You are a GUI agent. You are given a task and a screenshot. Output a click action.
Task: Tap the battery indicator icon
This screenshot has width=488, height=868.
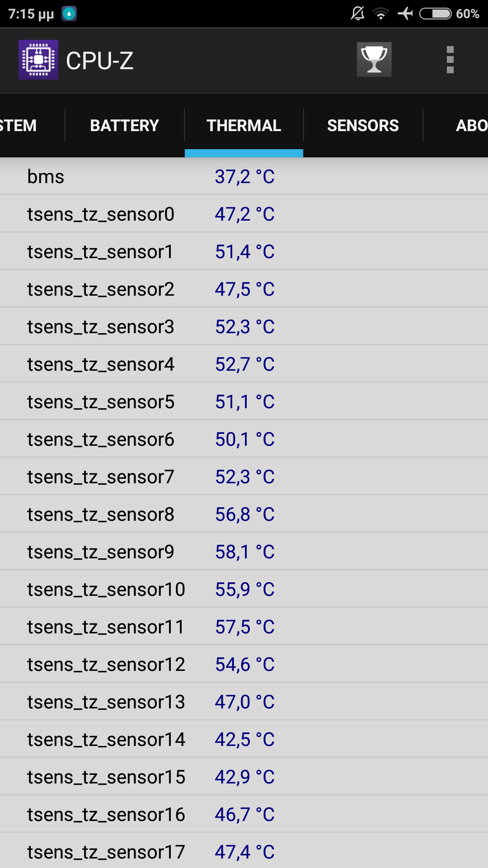[x=435, y=14]
